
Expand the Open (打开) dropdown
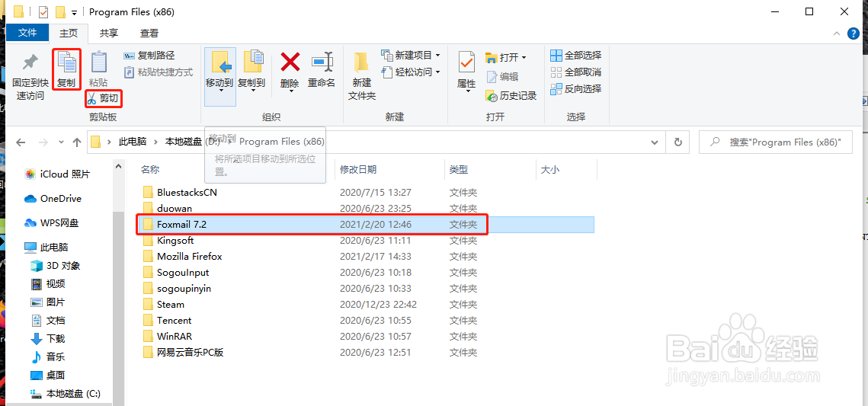click(524, 58)
